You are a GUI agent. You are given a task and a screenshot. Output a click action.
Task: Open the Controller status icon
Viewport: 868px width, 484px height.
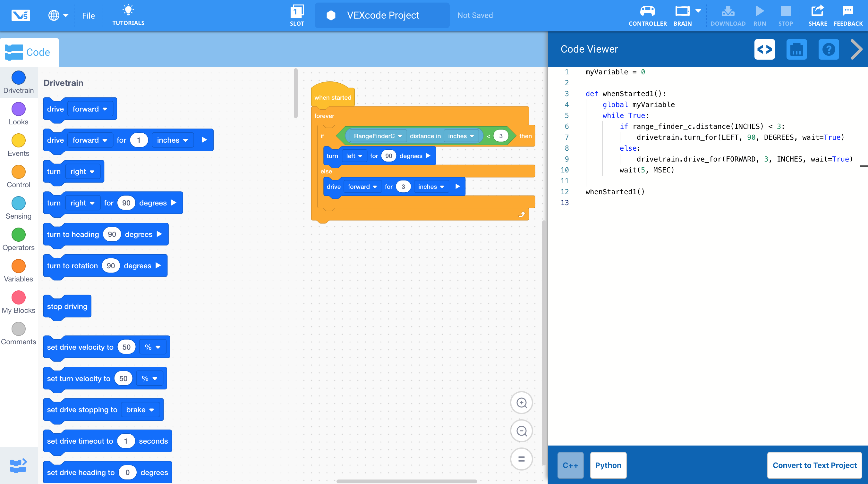tap(647, 15)
